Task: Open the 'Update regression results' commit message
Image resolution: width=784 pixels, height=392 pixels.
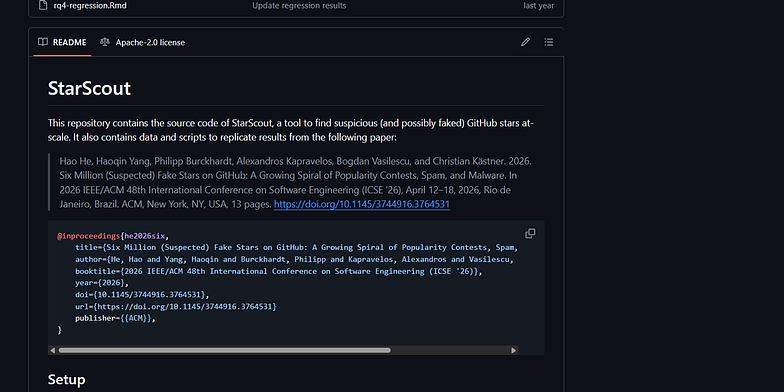Action: pos(299,6)
